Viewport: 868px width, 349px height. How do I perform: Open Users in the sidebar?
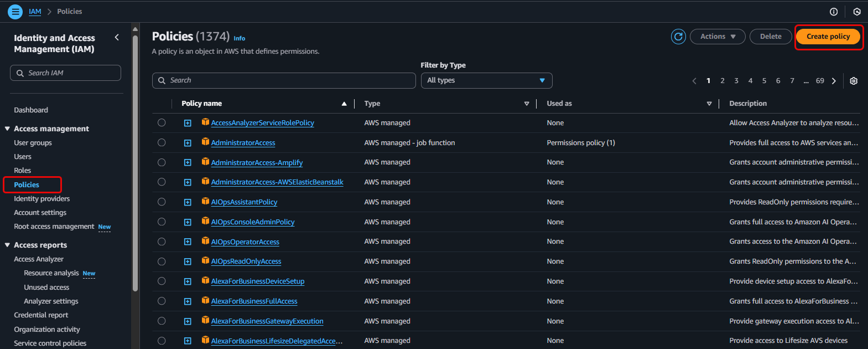point(23,157)
